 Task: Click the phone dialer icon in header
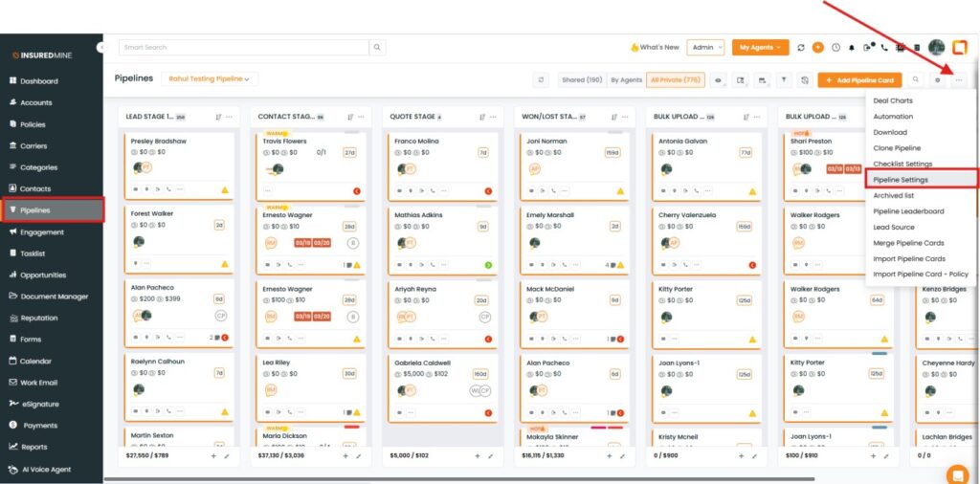[x=883, y=47]
